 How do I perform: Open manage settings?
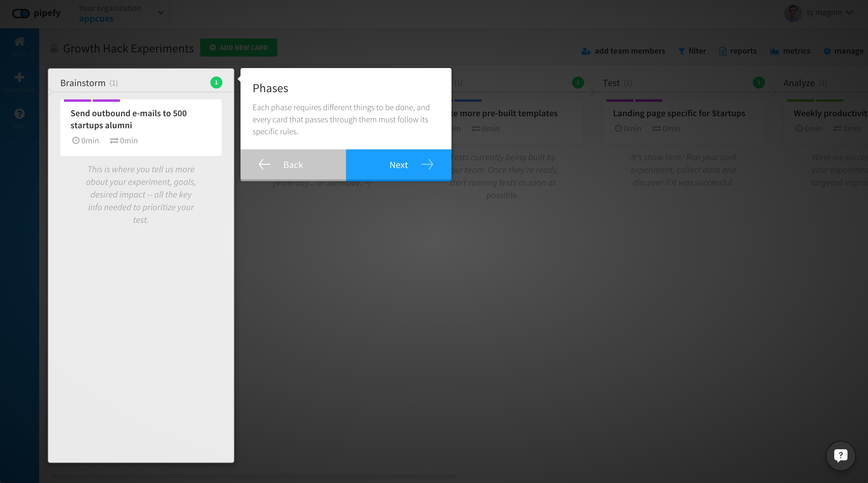coord(843,51)
